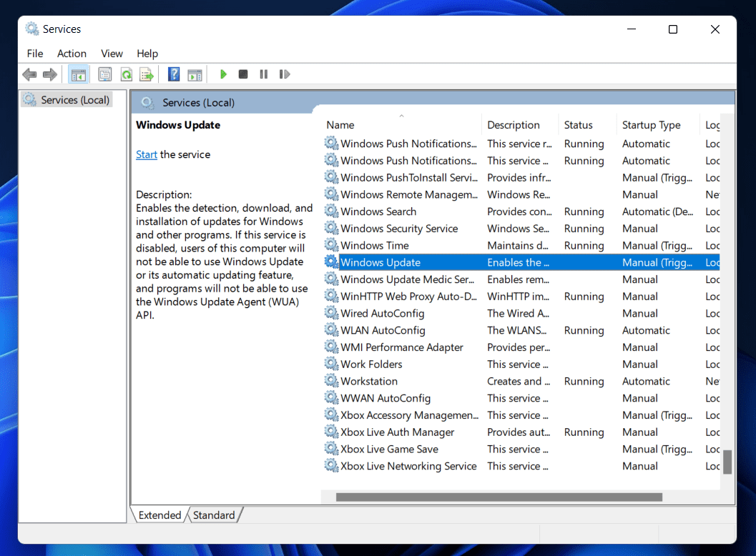
Task: Select Windows Update Medic Service row
Action: click(x=521, y=279)
